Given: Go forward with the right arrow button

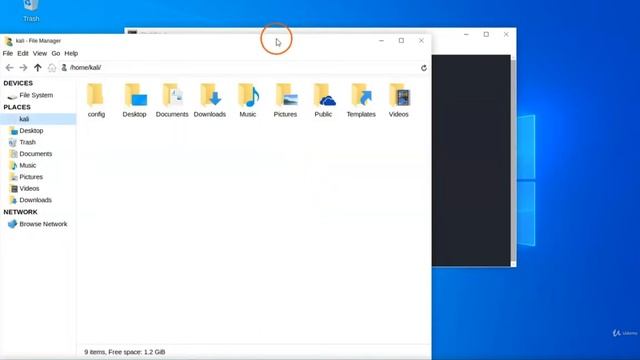Looking at the screenshot, I should pyautogui.click(x=23, y=68).
